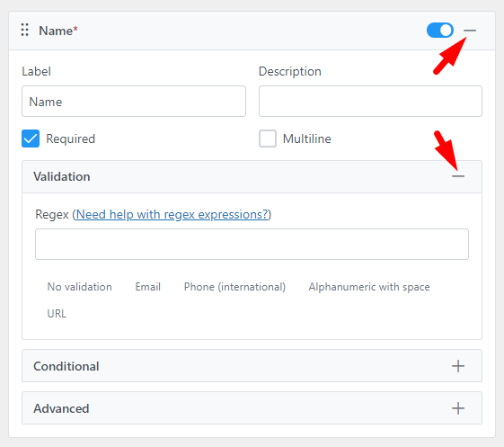This screenshot has width=504, height=447.
Task: Uncheck the Required checkbox
Action: click(x=31, y=139)
